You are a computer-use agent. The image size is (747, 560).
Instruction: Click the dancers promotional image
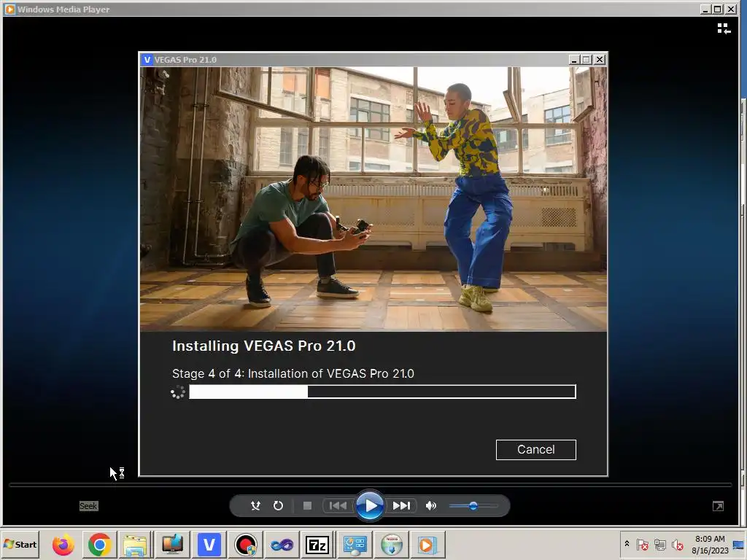[373, 199]
